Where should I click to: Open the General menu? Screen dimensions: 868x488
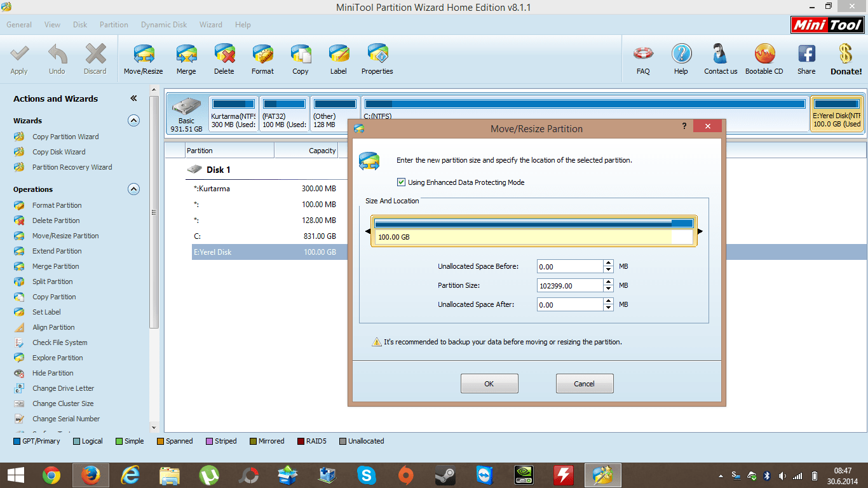click(x=19, y=25)
